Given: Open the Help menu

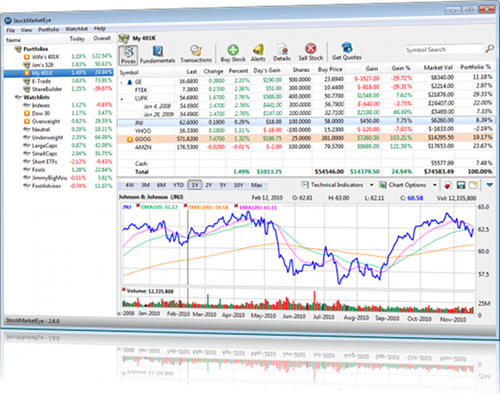Looking at the screenshot, I should click(x=100, y=29).
